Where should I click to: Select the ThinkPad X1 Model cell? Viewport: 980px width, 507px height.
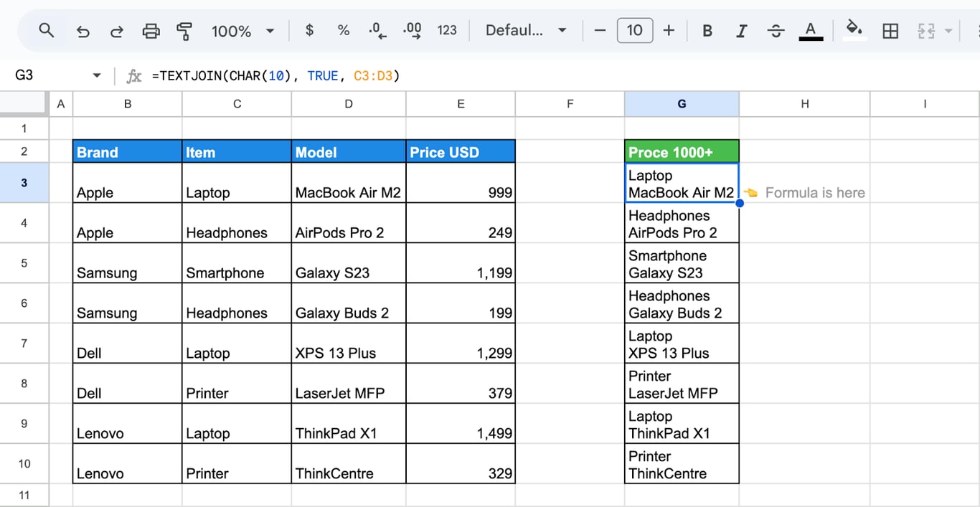349,424
